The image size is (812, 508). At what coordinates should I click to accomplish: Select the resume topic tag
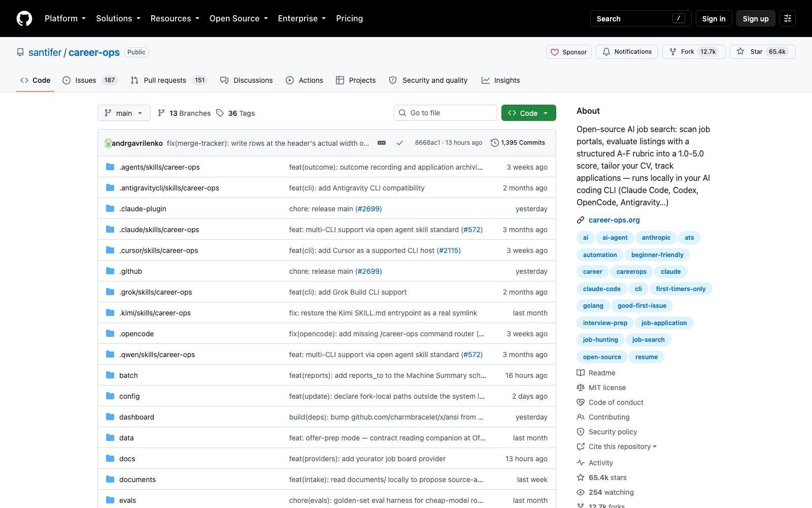646,357
